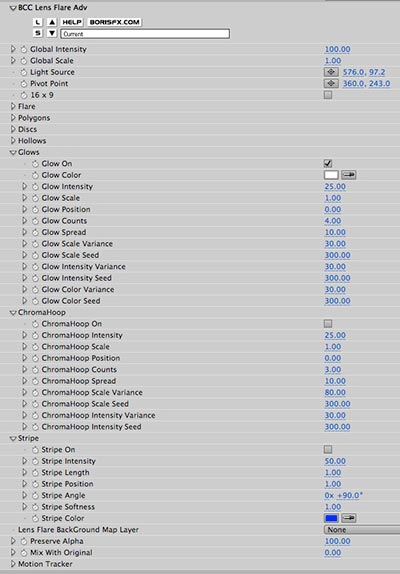Collapse the ChromaHoop group
This screenshot has width=400, height=574.
tap(13, 313)
